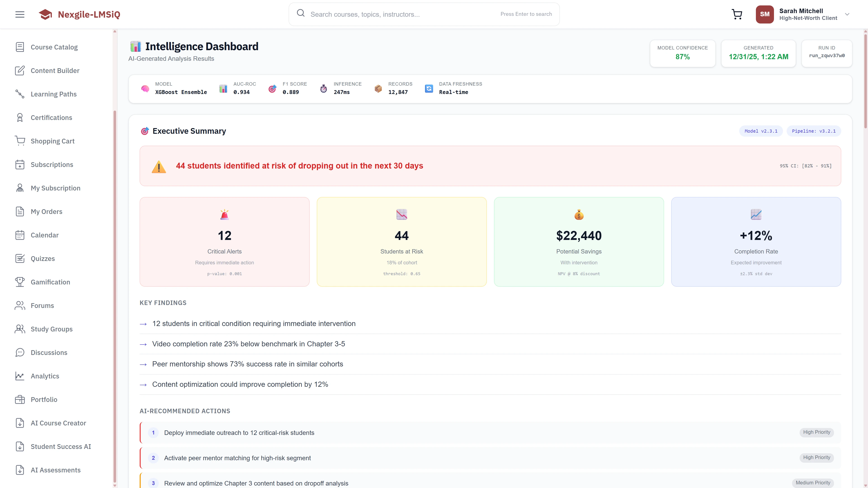
Task: Go to the Course Catalog section
Action: click(54, 47)
